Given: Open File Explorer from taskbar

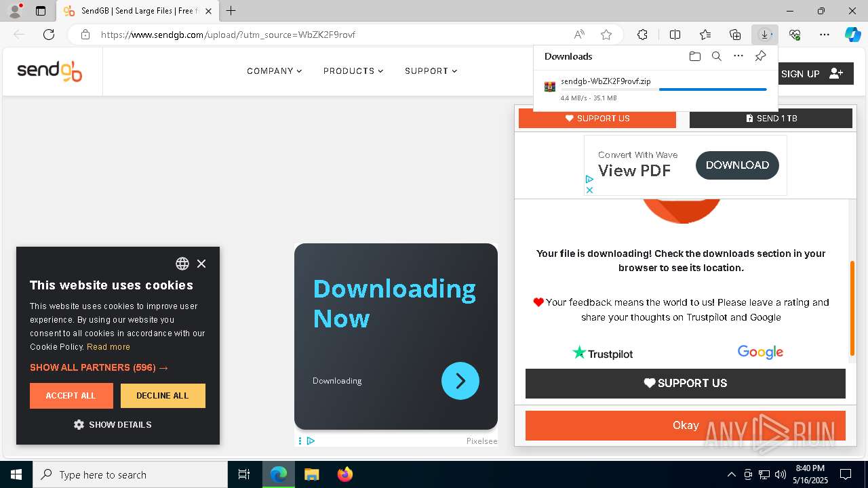Looking at the screenshot, I should (311, 474).
